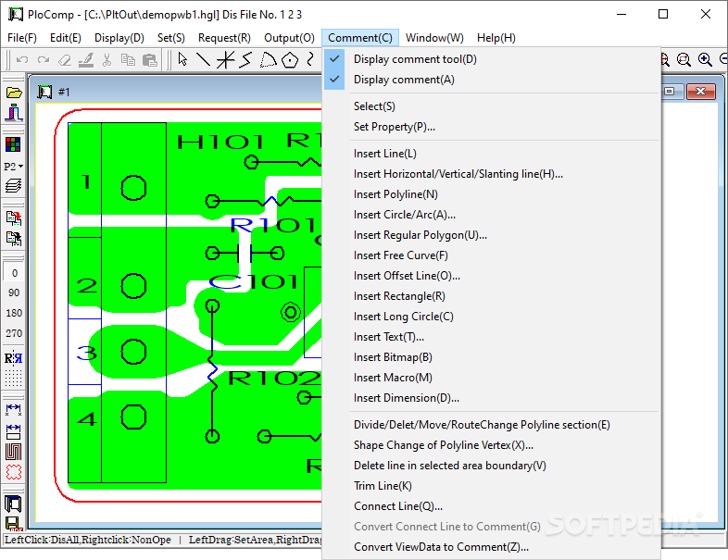Open the color grid palette
728x560 pixels.
[x=13, y=144]
